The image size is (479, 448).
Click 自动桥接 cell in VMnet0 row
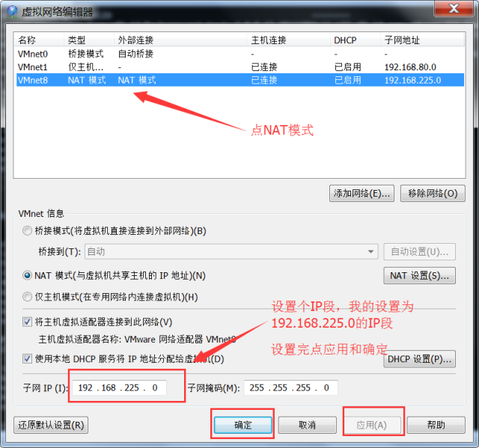tap(135, 54)
